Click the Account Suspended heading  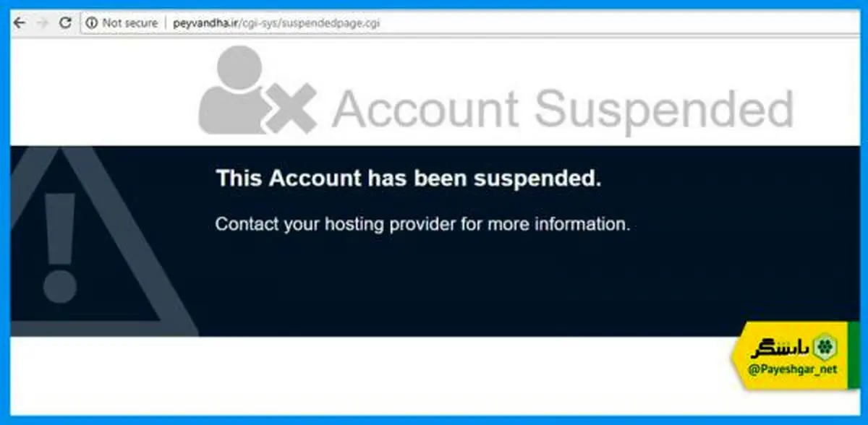(563, 108)
